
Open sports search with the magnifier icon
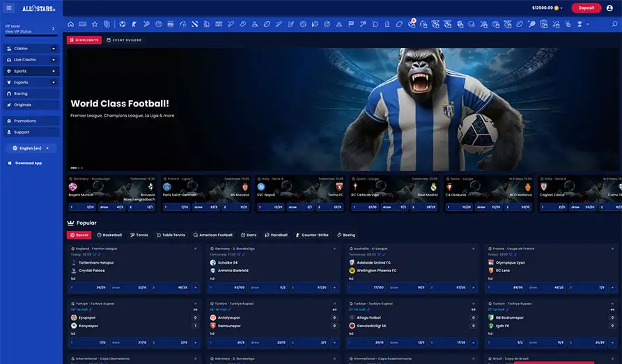click(614, 24)
